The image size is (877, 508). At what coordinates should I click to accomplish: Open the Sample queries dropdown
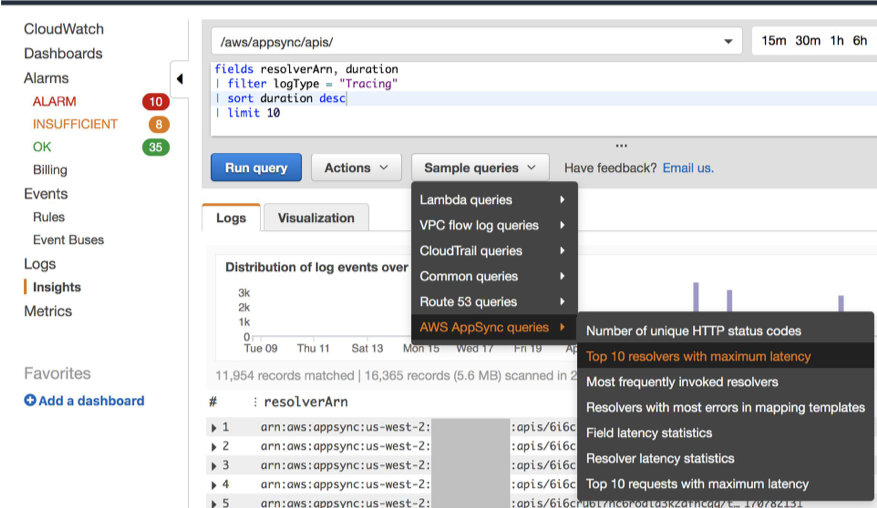pyautogui.click(x=480, y=167)
